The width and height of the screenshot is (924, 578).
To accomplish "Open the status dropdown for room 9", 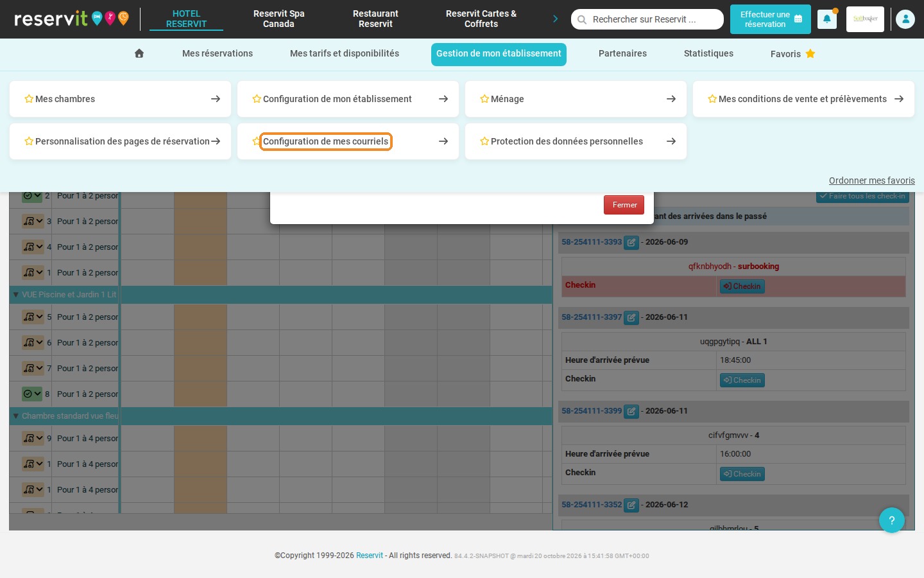I will (33, 439).
